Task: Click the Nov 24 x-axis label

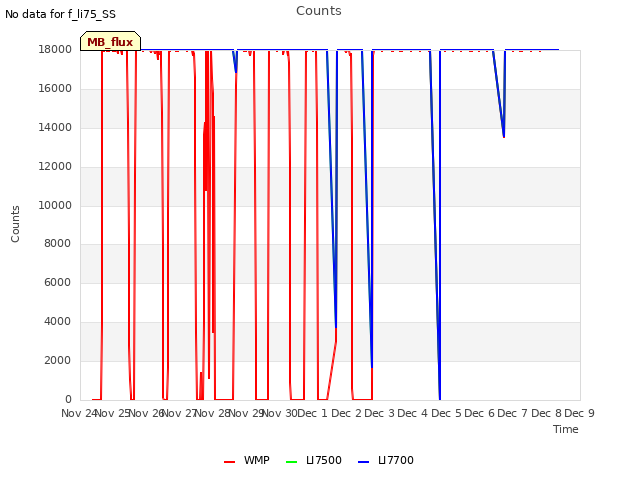Action: pyautogui.click(x=79, y=413)
